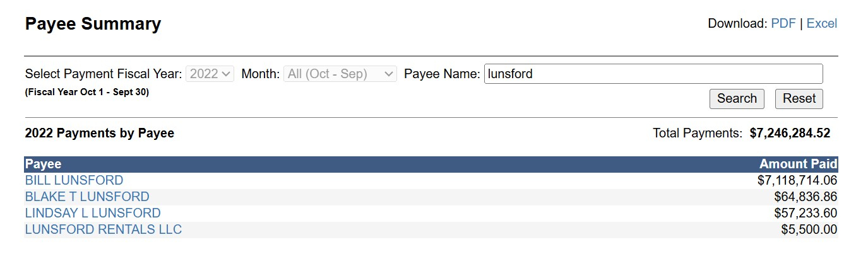868x254 pixels.
Task: Download the payee summary as PDF
Action: 783,24
